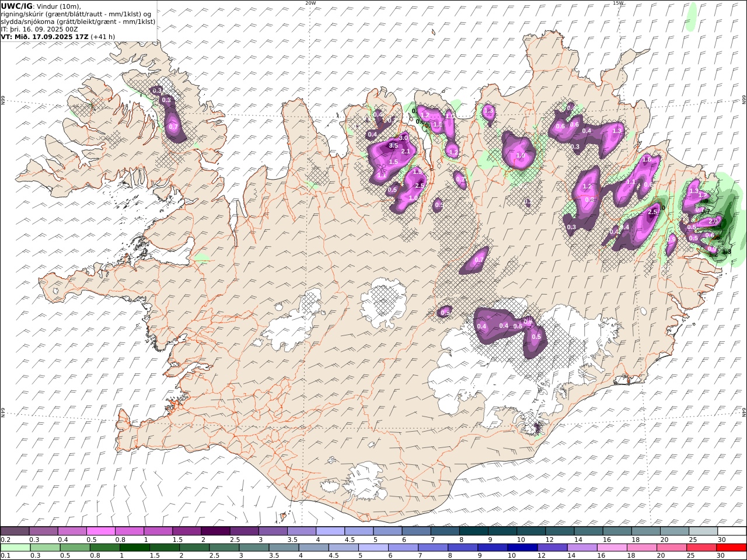
Task: Select lower legend red swatch after 30
Action: tap(731, 548)
